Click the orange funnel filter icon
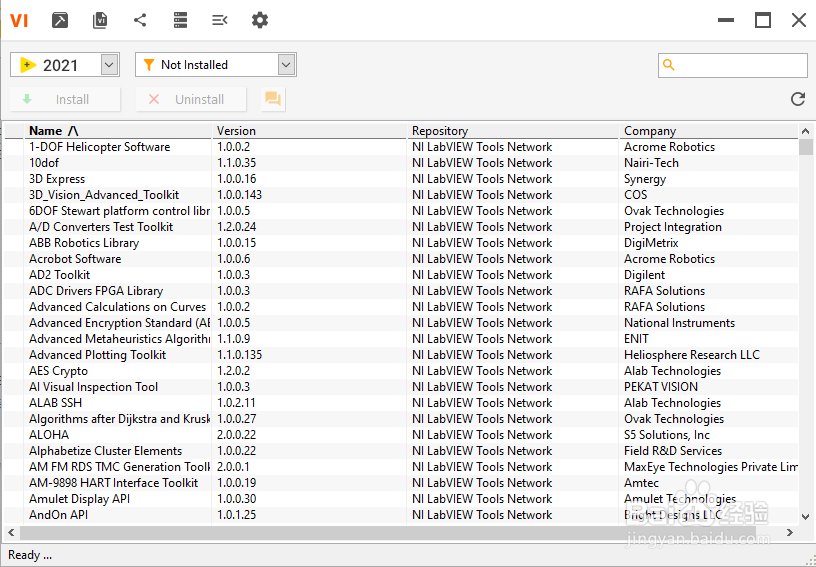The image size is (816, 567). (x=148, y=65)
